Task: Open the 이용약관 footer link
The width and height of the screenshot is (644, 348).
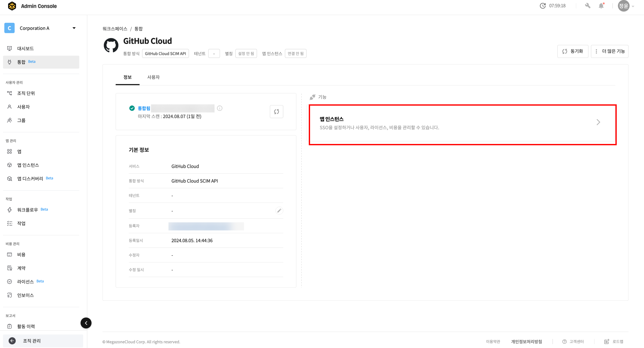Action: point(493,342)
